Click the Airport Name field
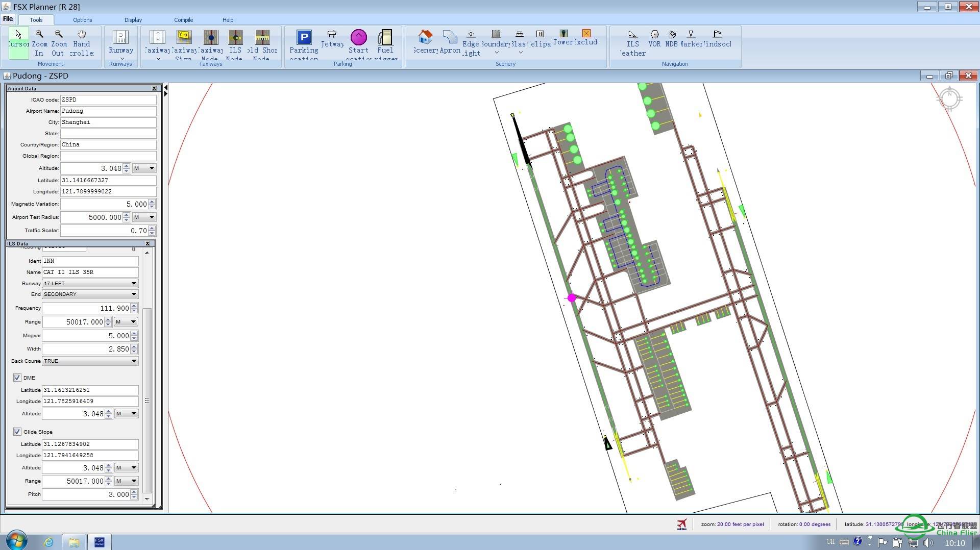The image size is (980, 550). click(108, 111)
